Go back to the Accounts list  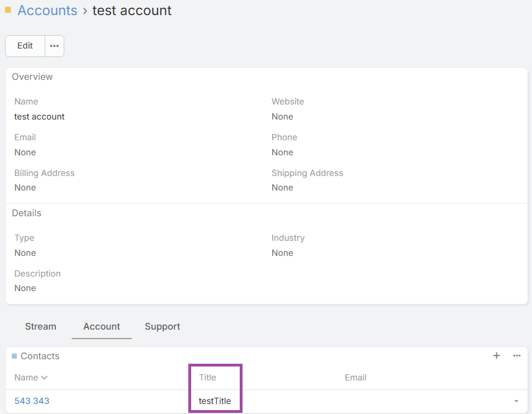[x=47, y=10]
